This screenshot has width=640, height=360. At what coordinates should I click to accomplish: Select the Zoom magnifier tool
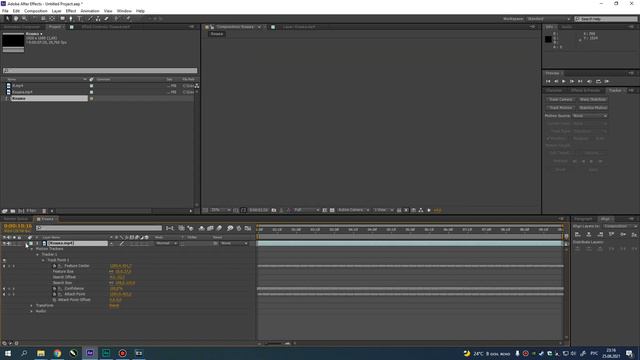24,19
